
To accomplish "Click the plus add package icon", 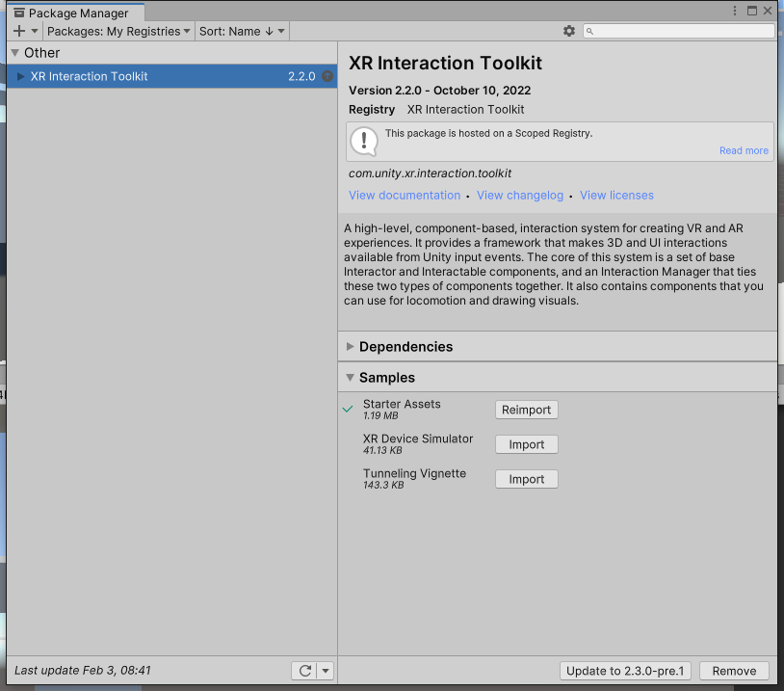I will coord(19,31).
